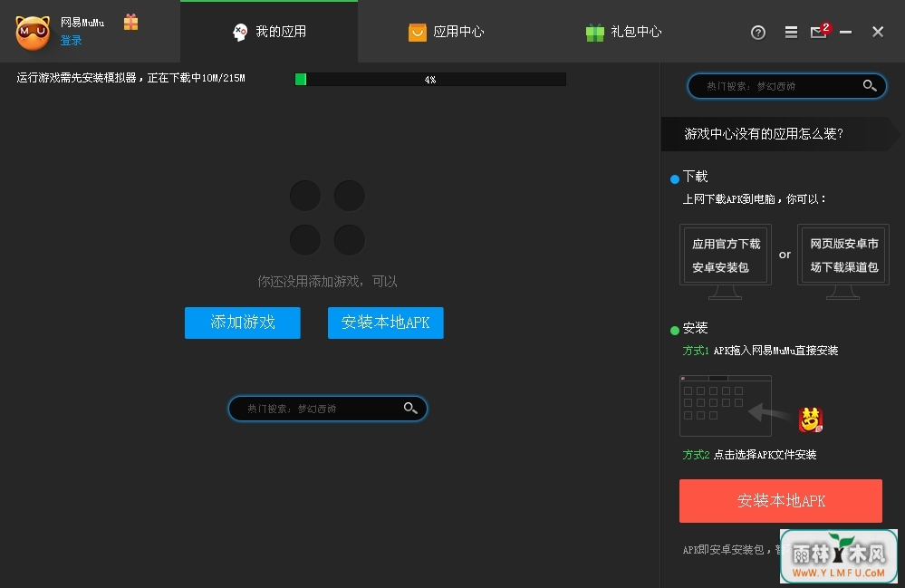The width and height of the screenshot is (905, 588).
Task: Click the 下载 section heading
Action: (x=695, y=177)
